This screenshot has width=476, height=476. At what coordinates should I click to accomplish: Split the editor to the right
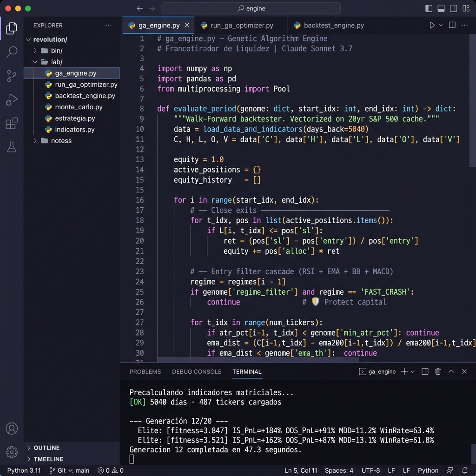pyautogui.click(x=452, y=25)
